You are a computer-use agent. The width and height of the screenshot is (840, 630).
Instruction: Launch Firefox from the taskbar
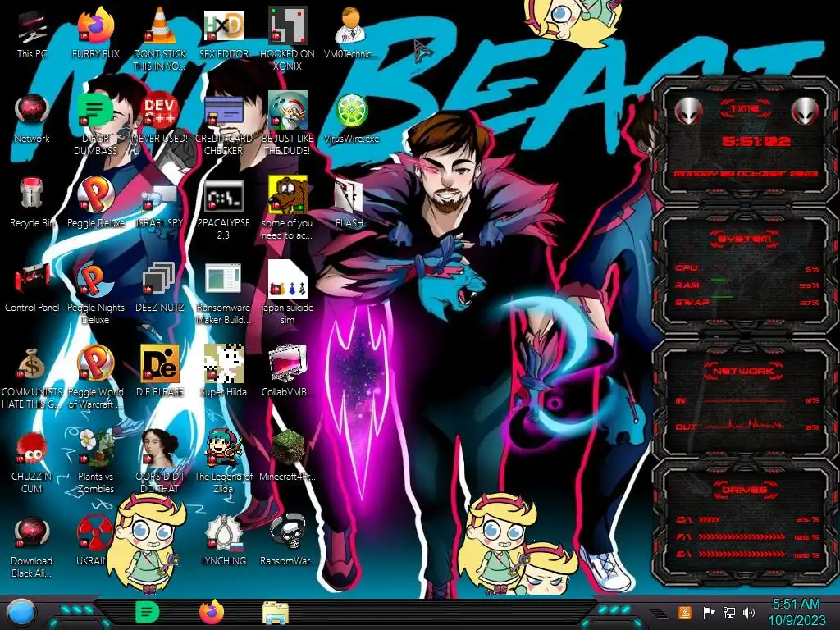212,612
